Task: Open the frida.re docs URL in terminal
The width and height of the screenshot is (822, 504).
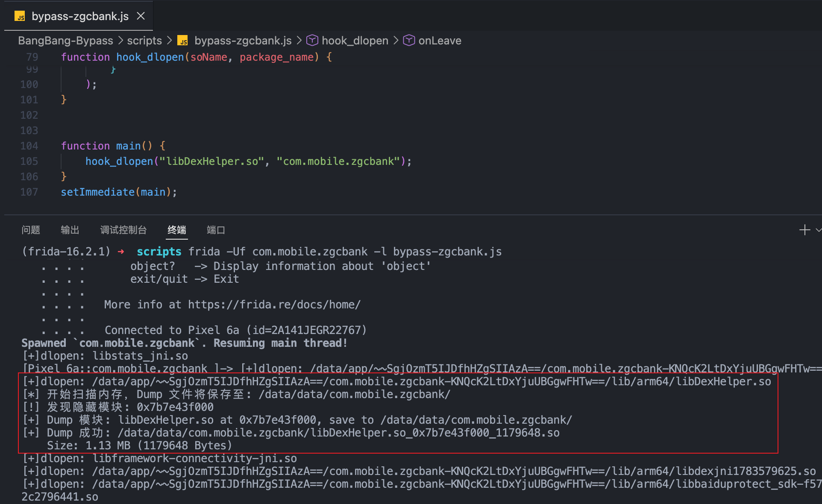Action: point(274,305)
